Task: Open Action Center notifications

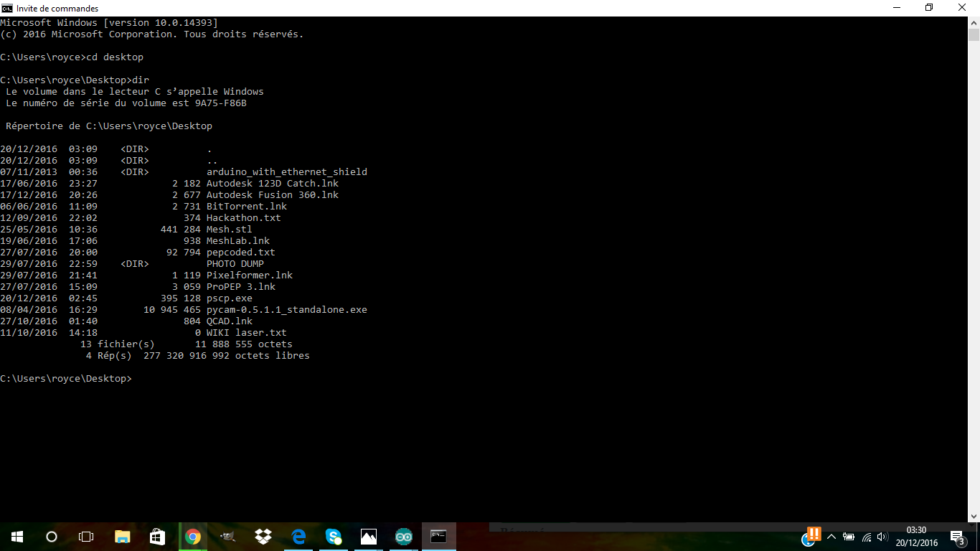Action: coord(957,537)
